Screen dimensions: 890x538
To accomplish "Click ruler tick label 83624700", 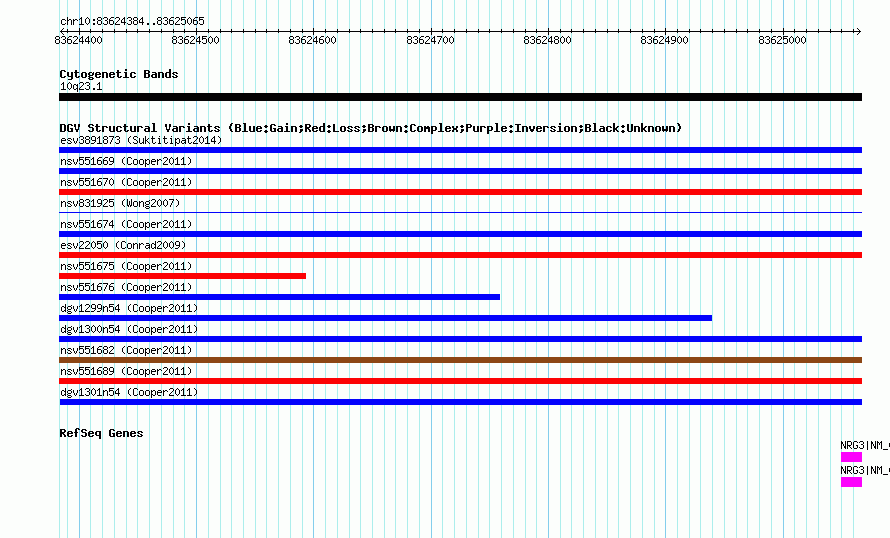I will (430, 40).
